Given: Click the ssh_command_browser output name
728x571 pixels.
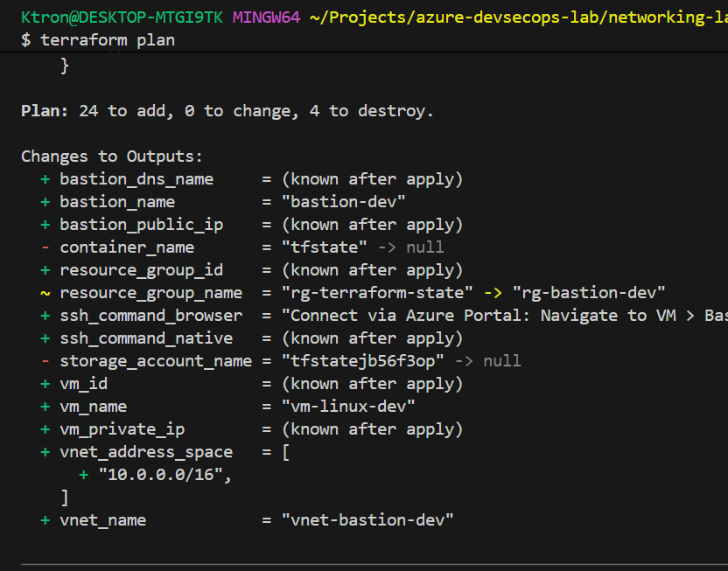Looking at the screenshot, I should pyautogui.click(x=150, y=316).
